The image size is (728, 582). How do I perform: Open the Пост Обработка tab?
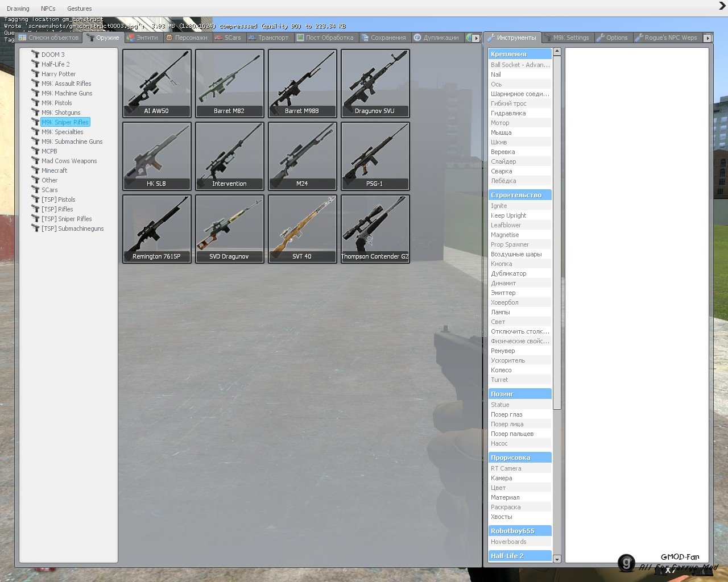pyautogui.click(x=325, y=38)
